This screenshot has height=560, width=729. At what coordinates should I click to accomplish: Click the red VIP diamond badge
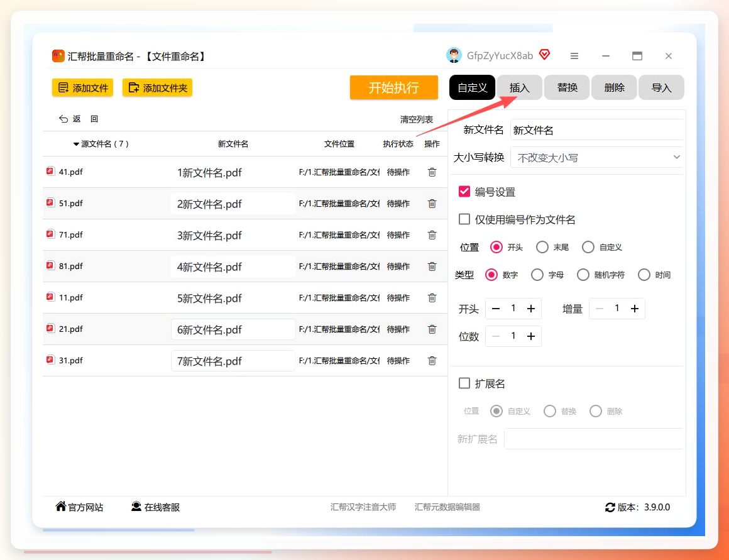[x=544, y=55]
